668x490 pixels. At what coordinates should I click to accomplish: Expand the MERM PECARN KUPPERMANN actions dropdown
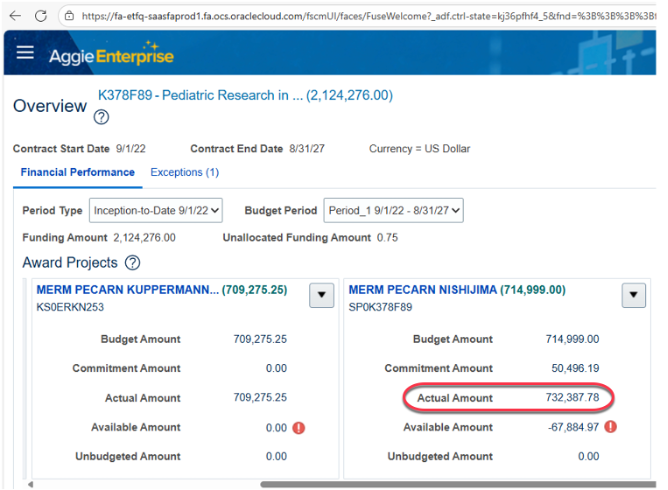[x=321, y=295]
